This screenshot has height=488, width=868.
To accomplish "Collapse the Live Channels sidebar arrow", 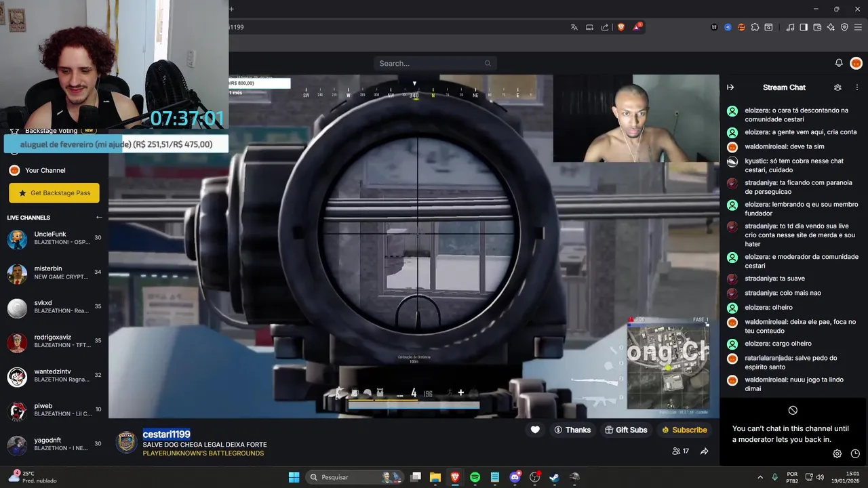I will pos(99,218).
